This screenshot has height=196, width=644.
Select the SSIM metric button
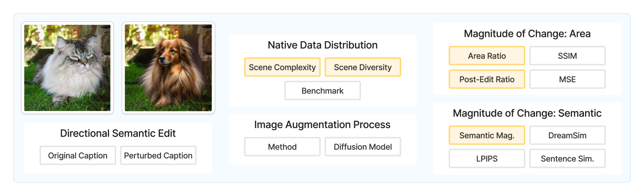[567, 56]
